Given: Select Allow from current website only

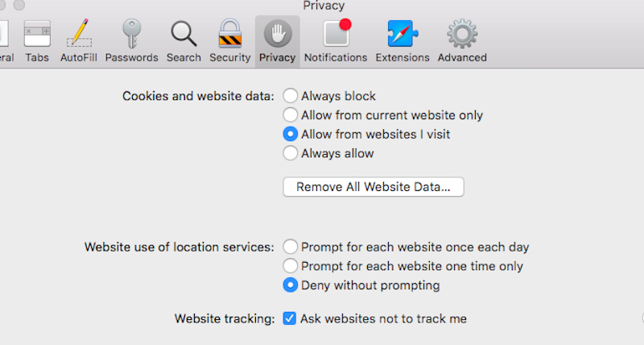Looking at the screenshot, I should pos(291,115).
